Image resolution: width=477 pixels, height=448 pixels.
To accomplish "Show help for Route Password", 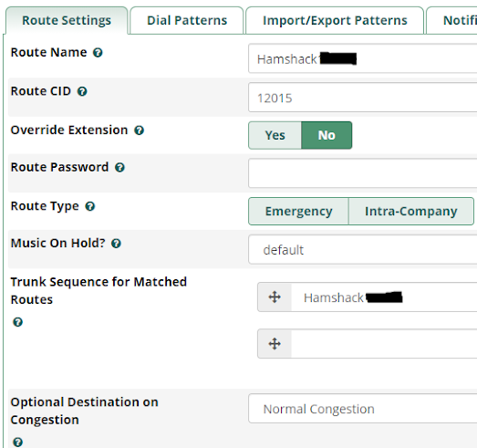I will (x=119, y=167).
